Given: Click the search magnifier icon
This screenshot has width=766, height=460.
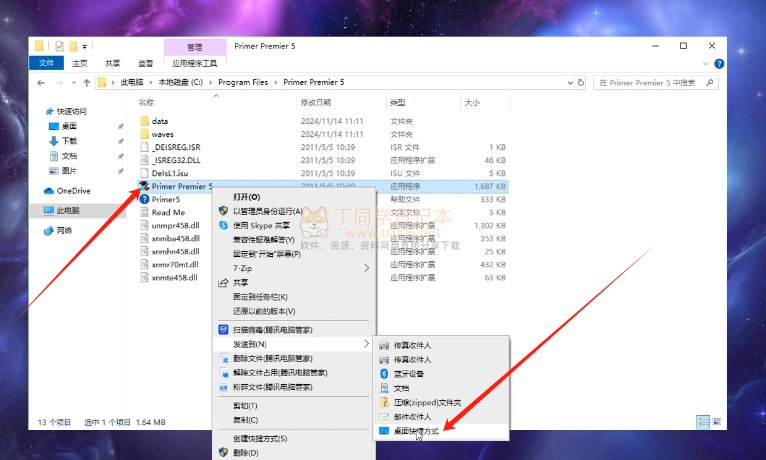Looking at the screenshot, I should click(x=710, y=83).
